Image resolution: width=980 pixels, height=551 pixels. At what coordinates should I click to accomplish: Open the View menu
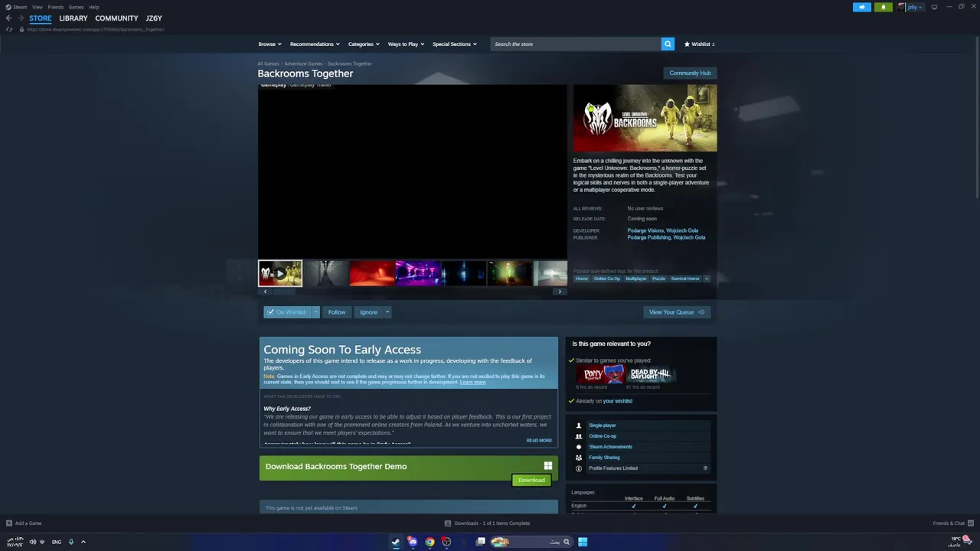tap(37, 7)
